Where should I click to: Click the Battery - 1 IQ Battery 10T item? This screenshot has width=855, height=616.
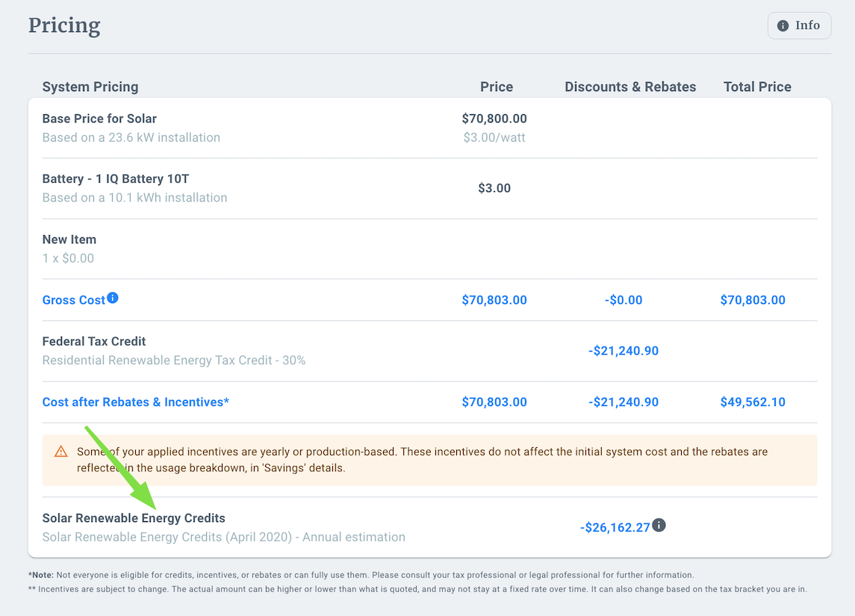pos(116,179)
